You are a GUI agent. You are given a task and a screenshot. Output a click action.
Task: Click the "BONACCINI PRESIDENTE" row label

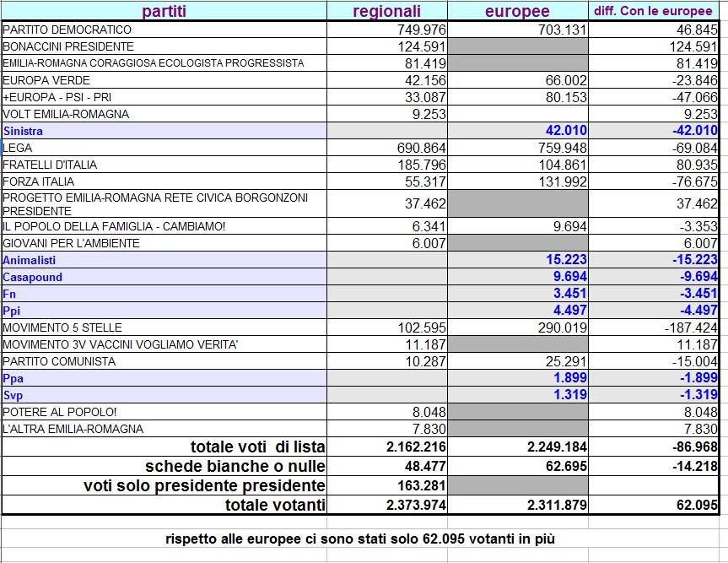coord(68,46)
